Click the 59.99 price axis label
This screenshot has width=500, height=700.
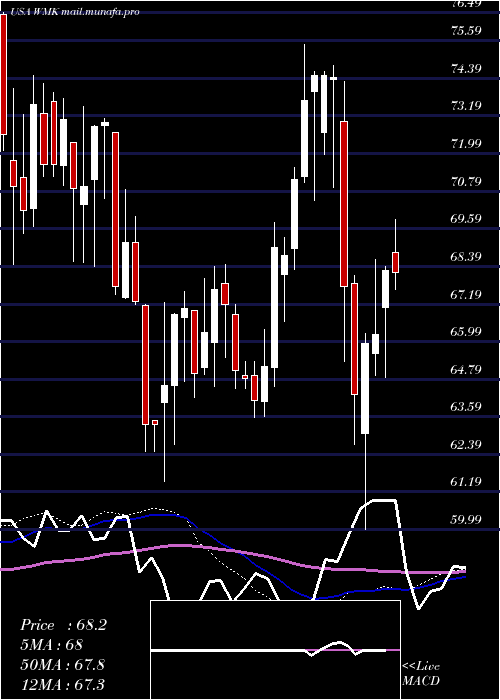pos(467,519)
